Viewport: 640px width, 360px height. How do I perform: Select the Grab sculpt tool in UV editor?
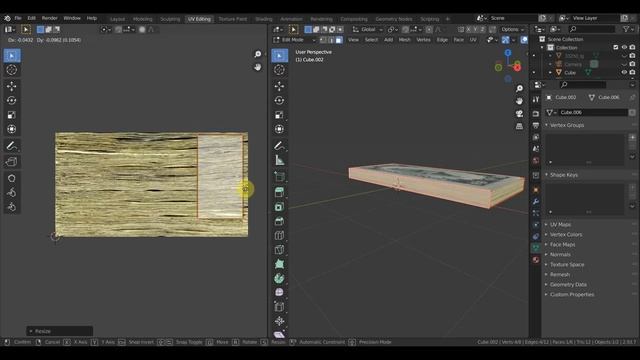click(x=11, y=178)
